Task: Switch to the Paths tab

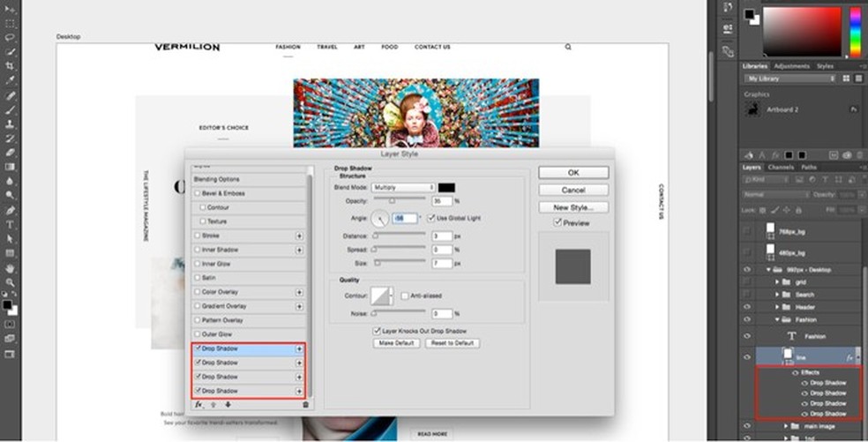Action: [809, 168]
